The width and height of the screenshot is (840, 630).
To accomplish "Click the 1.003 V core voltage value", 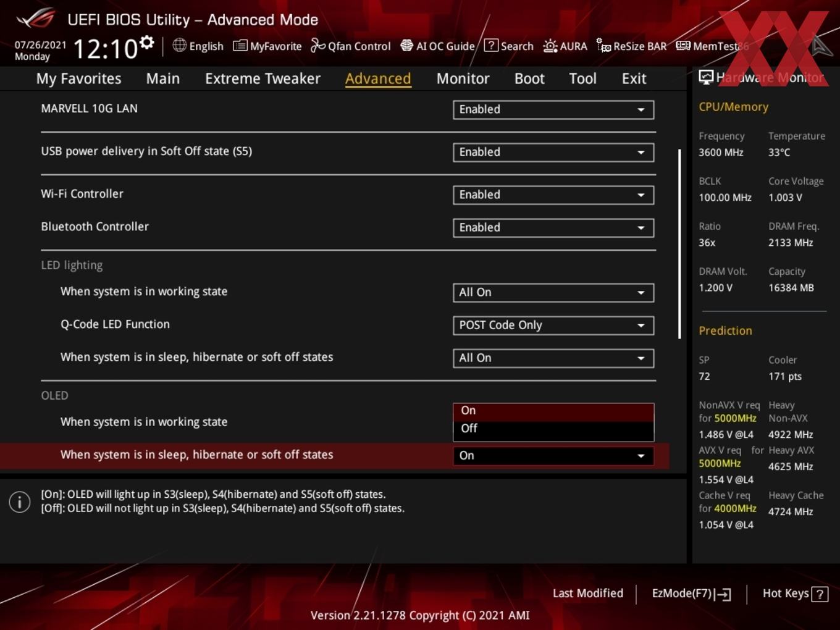I will (x=785, y=198).
